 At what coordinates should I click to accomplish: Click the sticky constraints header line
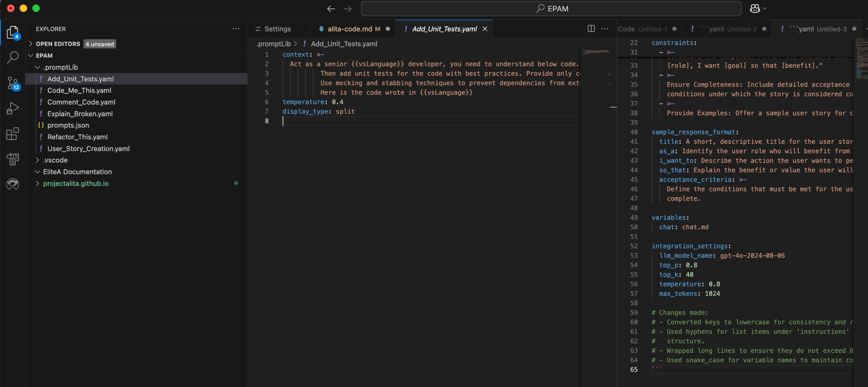pos(674,43)
